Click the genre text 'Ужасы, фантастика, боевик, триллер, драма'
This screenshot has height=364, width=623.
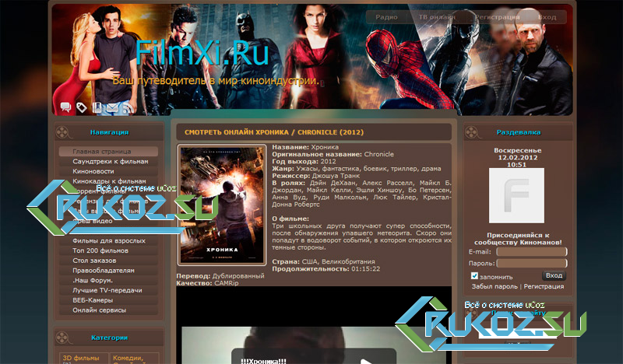368,169
